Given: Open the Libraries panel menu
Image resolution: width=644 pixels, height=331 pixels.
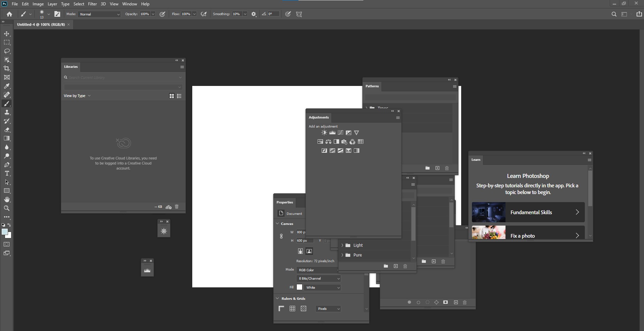Looking at the screenshot, I should click(182, 67).
